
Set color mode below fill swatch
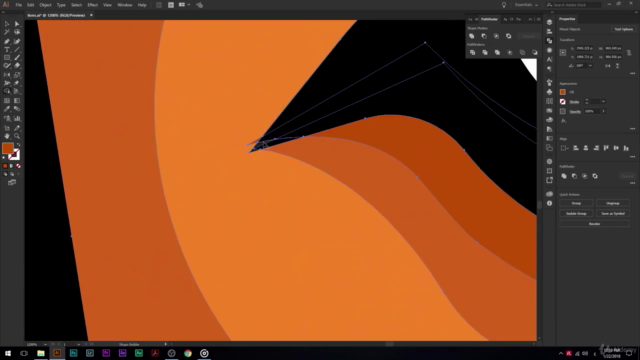tap(5, 166)
